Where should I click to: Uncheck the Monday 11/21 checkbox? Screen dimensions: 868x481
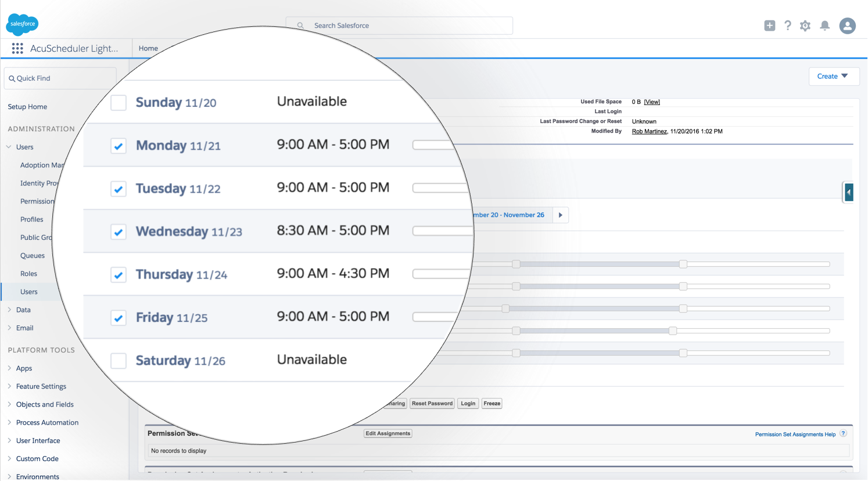pos(119,146)
